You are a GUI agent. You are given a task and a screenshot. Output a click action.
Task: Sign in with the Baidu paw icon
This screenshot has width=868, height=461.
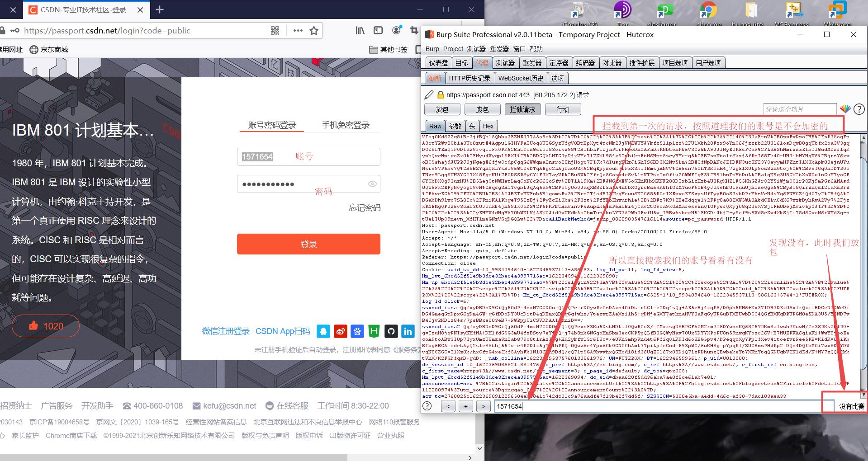point(357,331)
